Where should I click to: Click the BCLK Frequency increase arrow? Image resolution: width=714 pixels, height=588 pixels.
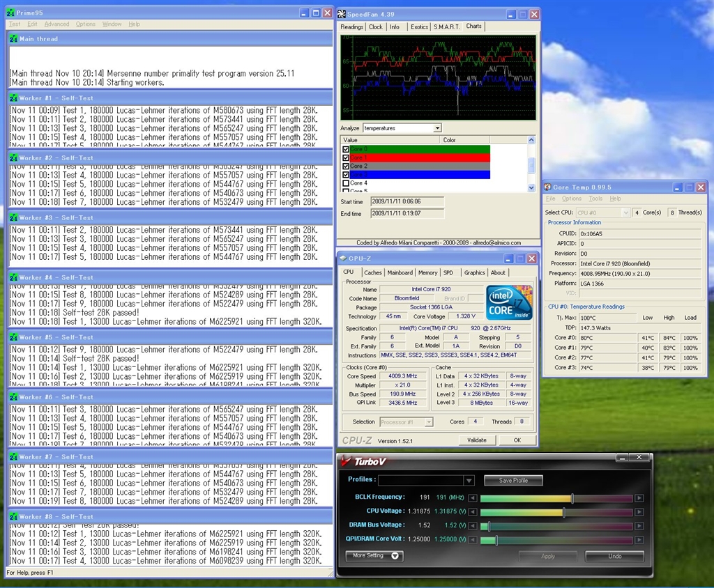pyautogui.click(x=639, y=498)
